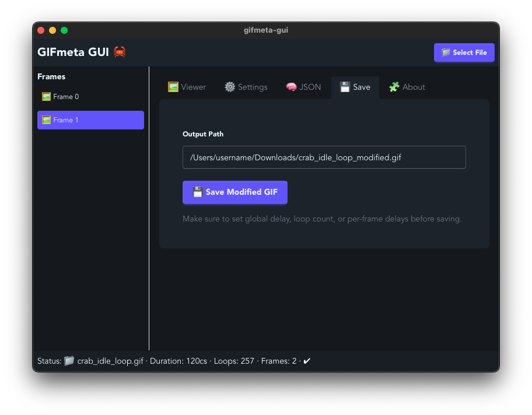The height and width of the screenshot is (415, 532).
Task: Open the JSON tab
Action: point(303,86)
